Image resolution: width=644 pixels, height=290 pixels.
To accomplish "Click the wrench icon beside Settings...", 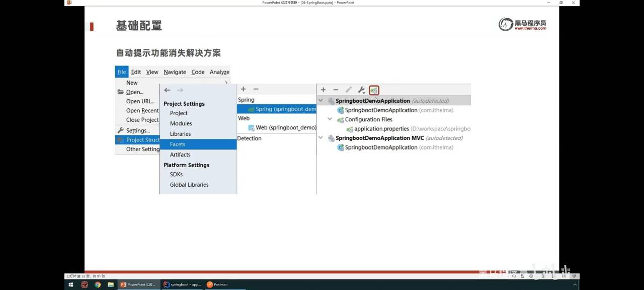I will 121,130.
